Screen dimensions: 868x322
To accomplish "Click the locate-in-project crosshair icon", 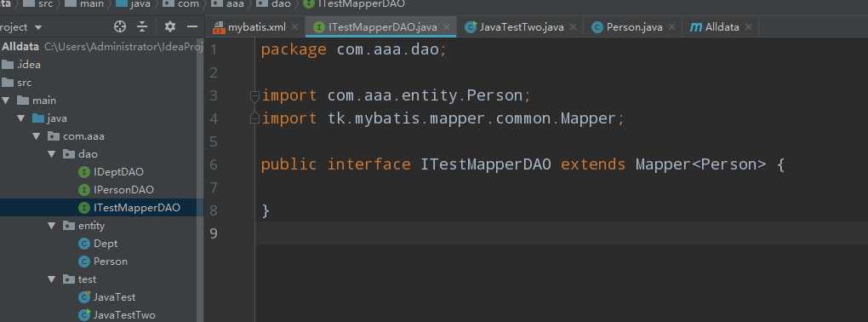I will coord(120,26).
